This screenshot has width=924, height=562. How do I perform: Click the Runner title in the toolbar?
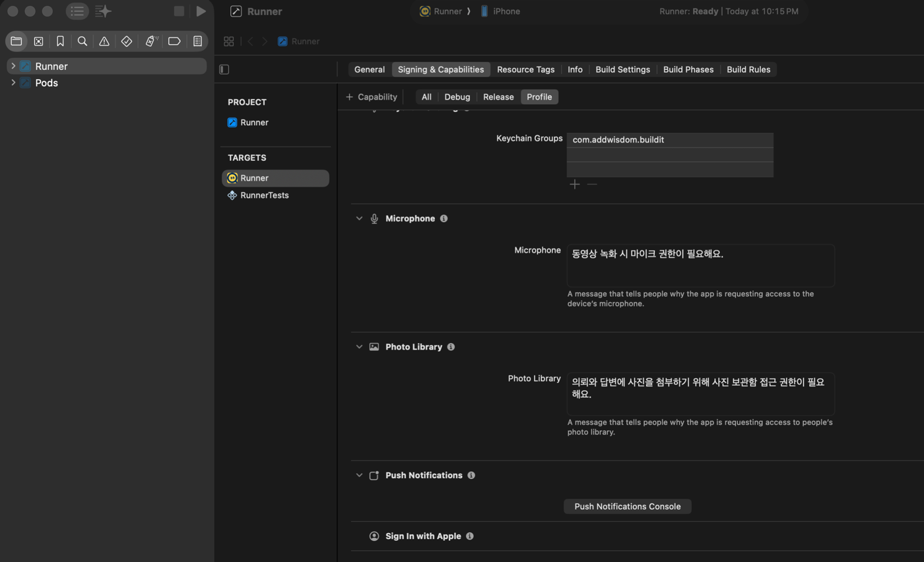265,11
